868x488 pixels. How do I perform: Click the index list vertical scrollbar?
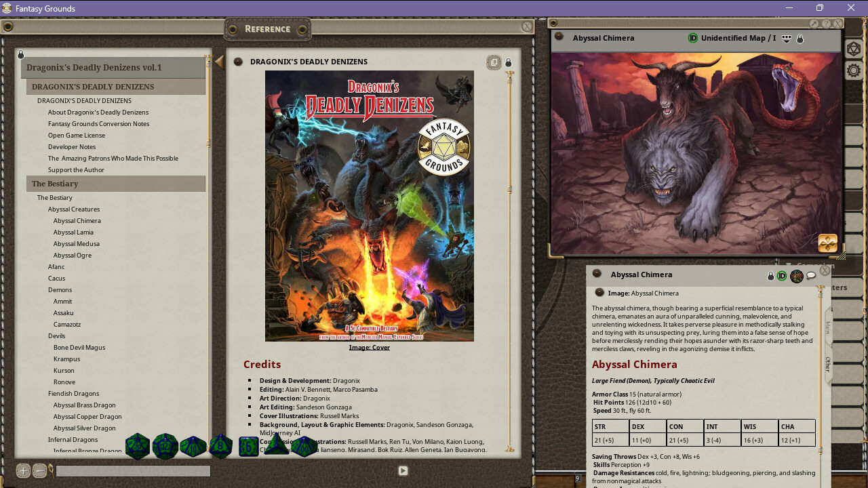coord(209,254)
